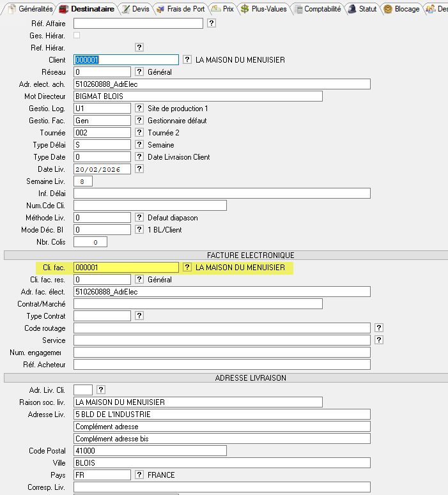Click the Adr. elect. ach. field

[x=222, y=84]
